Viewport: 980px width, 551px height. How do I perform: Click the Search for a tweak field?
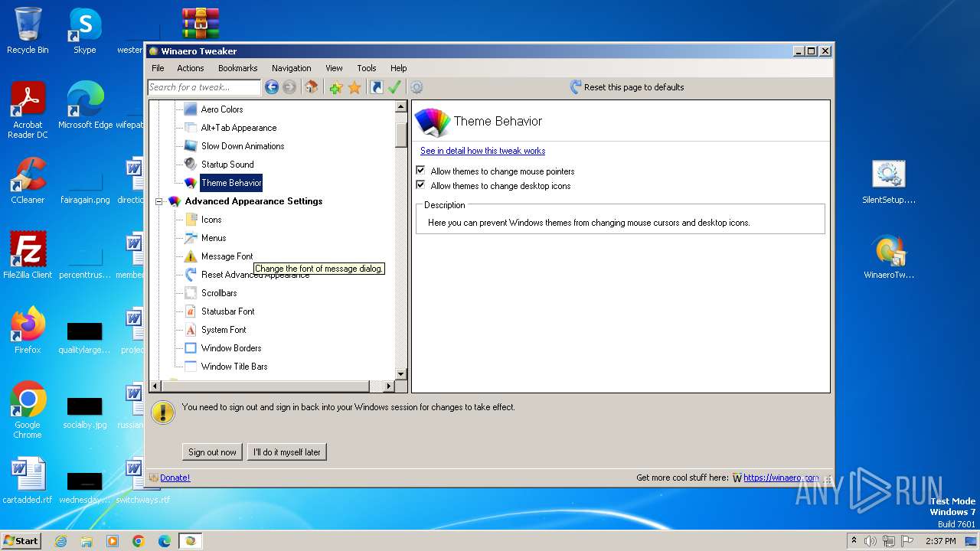click(x=204, y=87)
